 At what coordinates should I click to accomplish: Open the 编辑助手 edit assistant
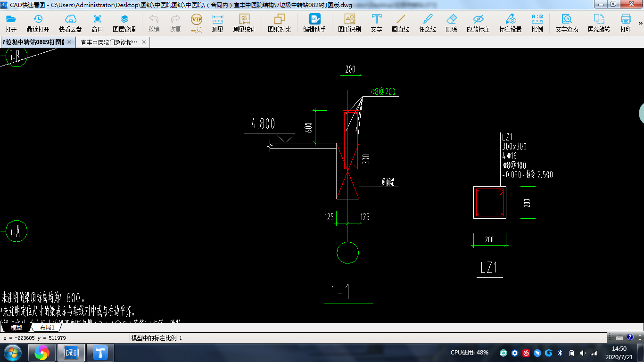tap(314, 23)
